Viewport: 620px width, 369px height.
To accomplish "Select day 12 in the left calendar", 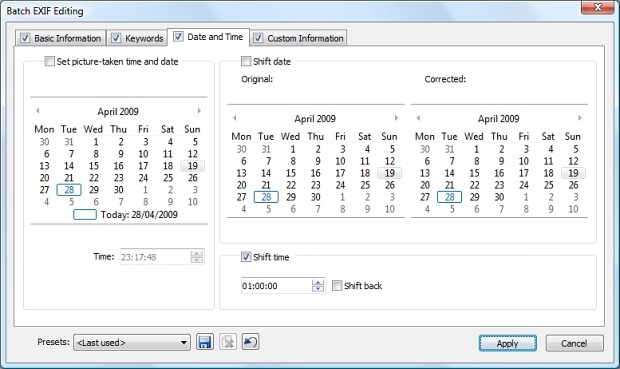I will click(x=193, y=154).
